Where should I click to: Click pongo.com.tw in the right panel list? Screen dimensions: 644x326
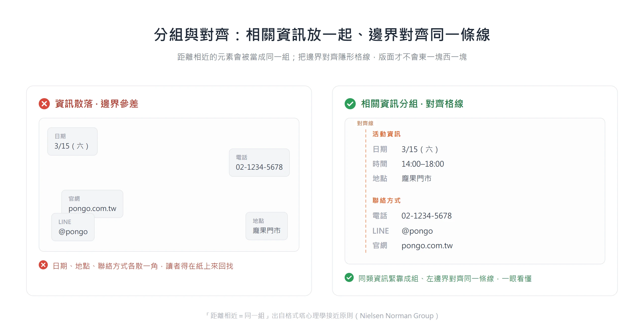427,245
